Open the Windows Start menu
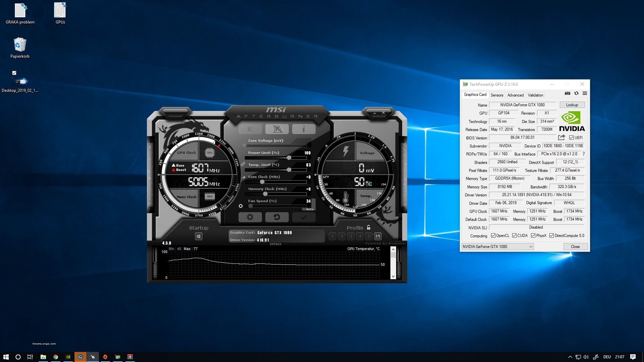644x362 pixels. coord(6,357)
